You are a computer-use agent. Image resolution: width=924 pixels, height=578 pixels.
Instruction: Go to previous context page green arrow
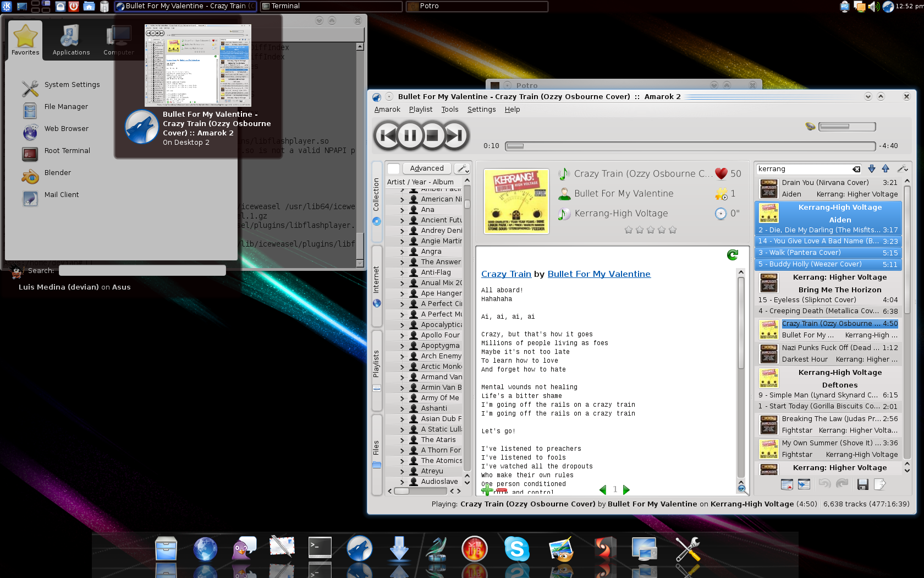click(603, 489)
